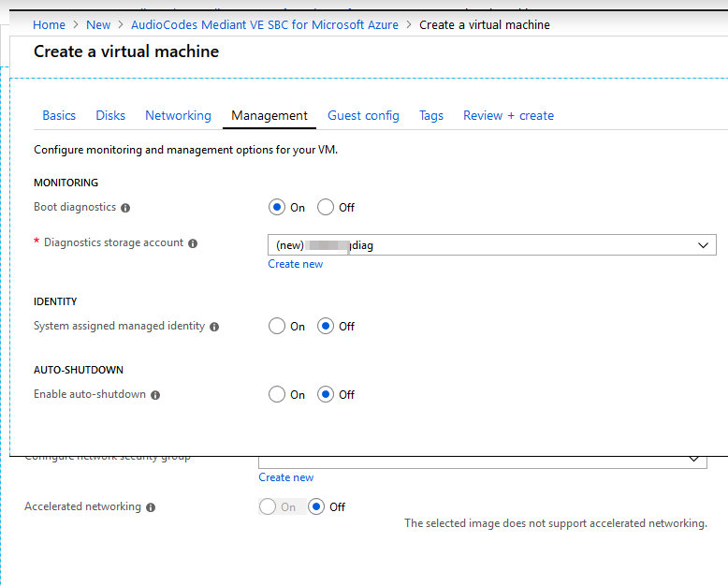Click Create new under Diagnostics storage account
728x586 pixels.
tap(295, 264)
